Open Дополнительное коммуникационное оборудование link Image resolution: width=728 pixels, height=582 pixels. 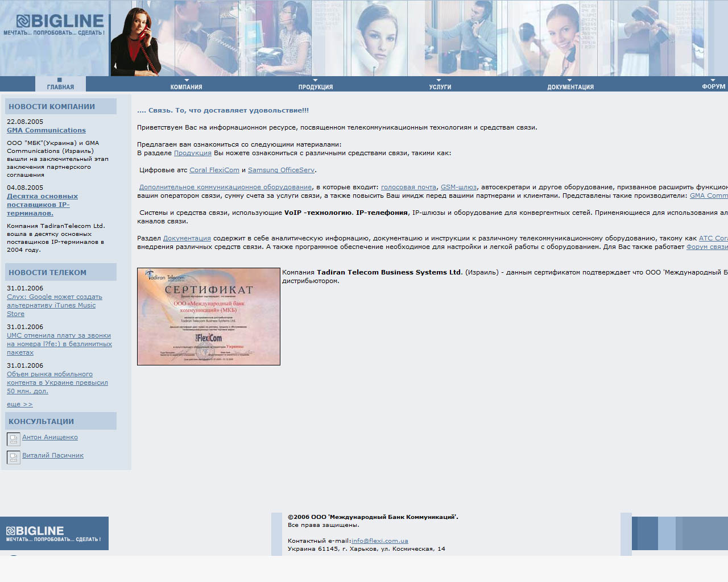pyautogui.click(x=225, y=187)
